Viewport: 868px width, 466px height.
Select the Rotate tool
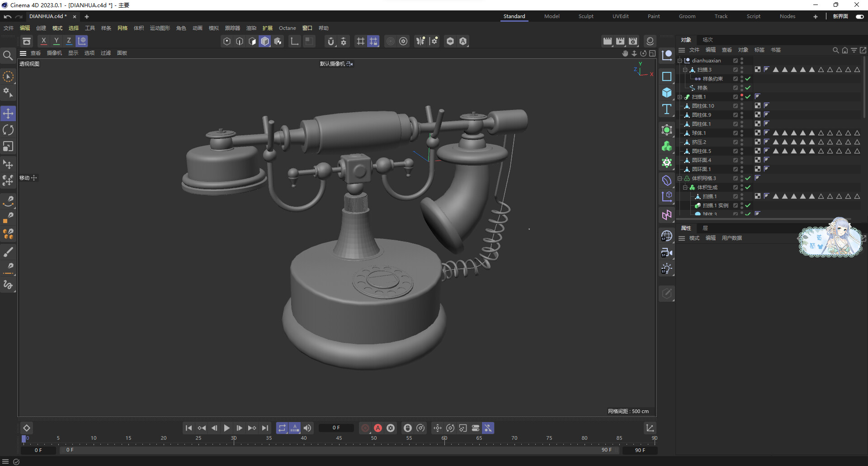[x=8, y=130]
